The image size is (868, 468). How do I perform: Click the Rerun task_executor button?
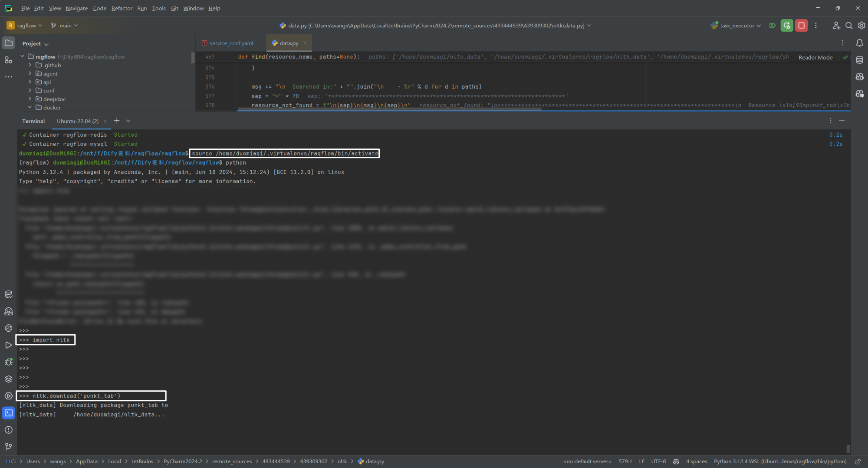[x=787, y=26]
